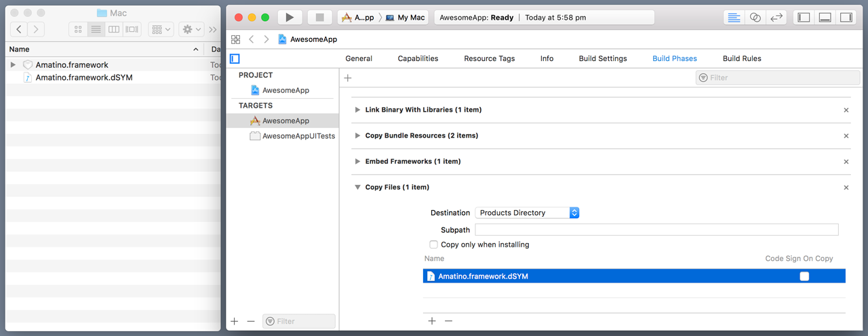Open the related items grid menu
Screen dimensions: 868x336
pyautogui.click(x=235, y=40)
